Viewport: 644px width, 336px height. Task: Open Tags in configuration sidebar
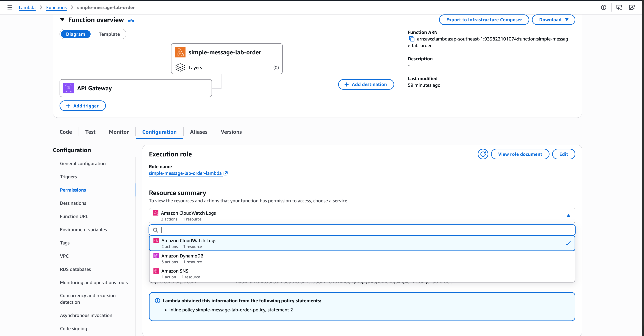65,243
